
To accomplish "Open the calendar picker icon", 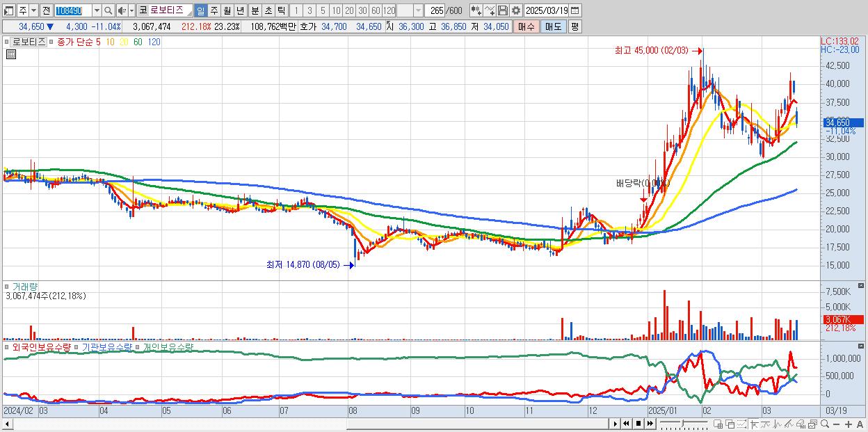I will pos(575,11).
